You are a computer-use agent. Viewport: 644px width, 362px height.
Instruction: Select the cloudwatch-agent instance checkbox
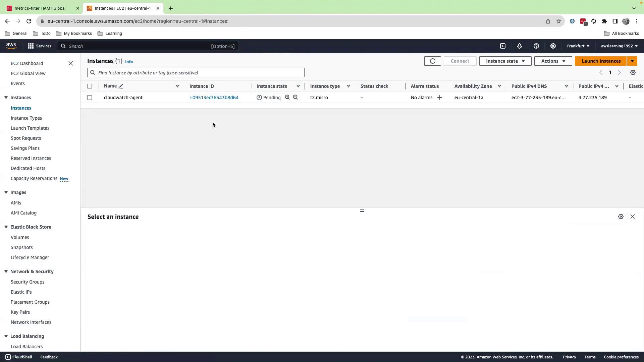point(90,98)
